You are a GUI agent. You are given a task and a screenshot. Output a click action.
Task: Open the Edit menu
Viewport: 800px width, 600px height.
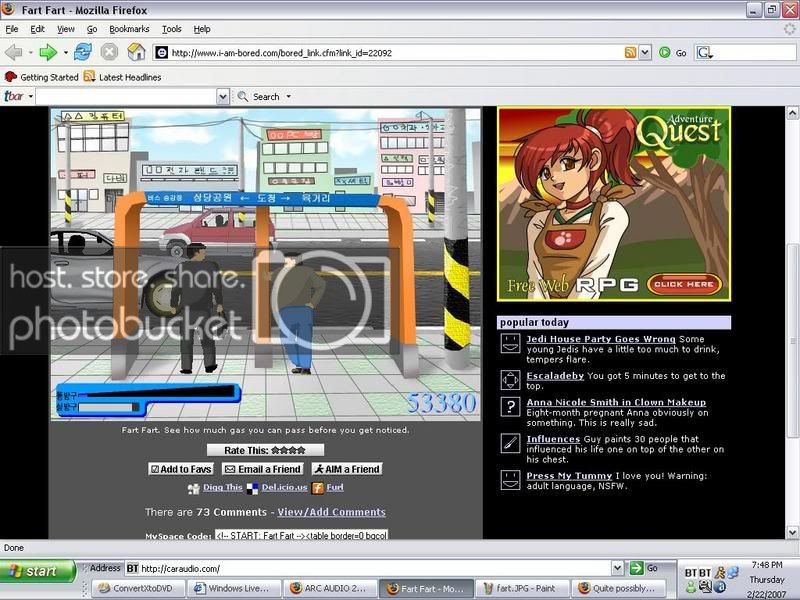[x=37, y=29]
